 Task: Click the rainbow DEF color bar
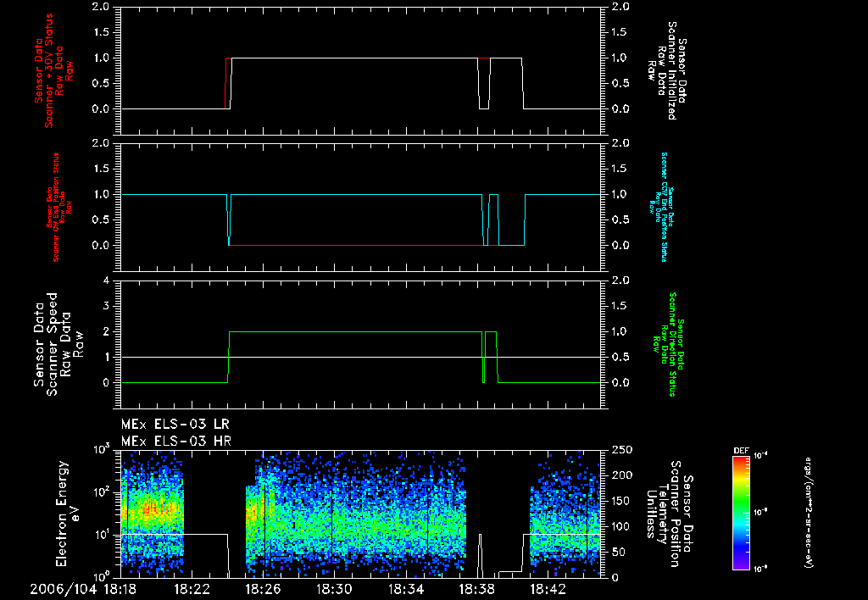click(741, 513)
